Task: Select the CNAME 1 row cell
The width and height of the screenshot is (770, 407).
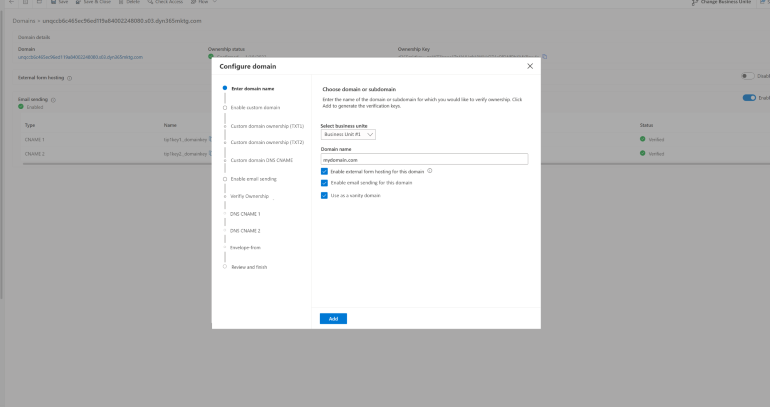Action: click(34, 139)
